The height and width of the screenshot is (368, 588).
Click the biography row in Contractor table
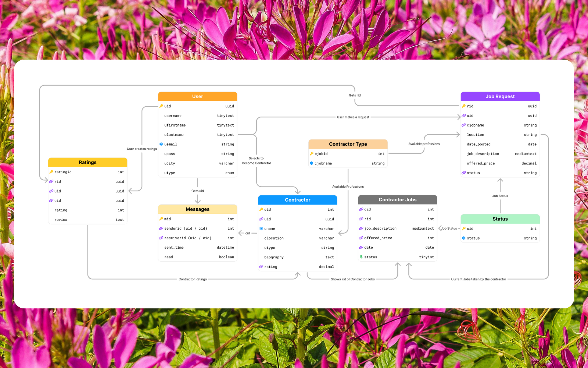[297, 257]
